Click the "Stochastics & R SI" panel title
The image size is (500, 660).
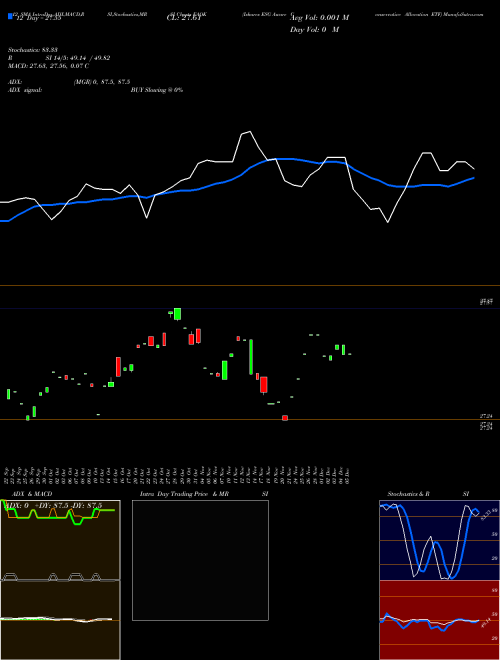pos(428,494)
